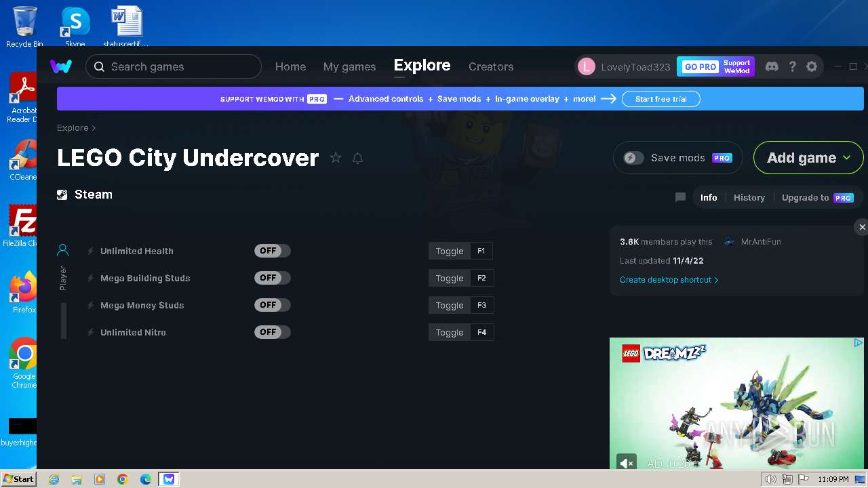The image size is (868, 488).
Task: Switch to the Info tab
Action: [709, 197]
